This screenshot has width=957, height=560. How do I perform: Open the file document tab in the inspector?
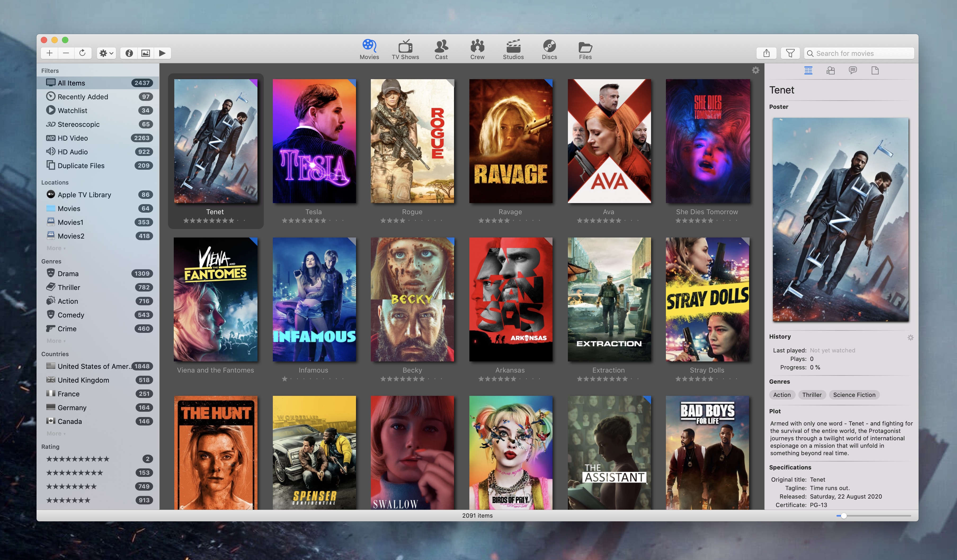click(x=875, y=70)
